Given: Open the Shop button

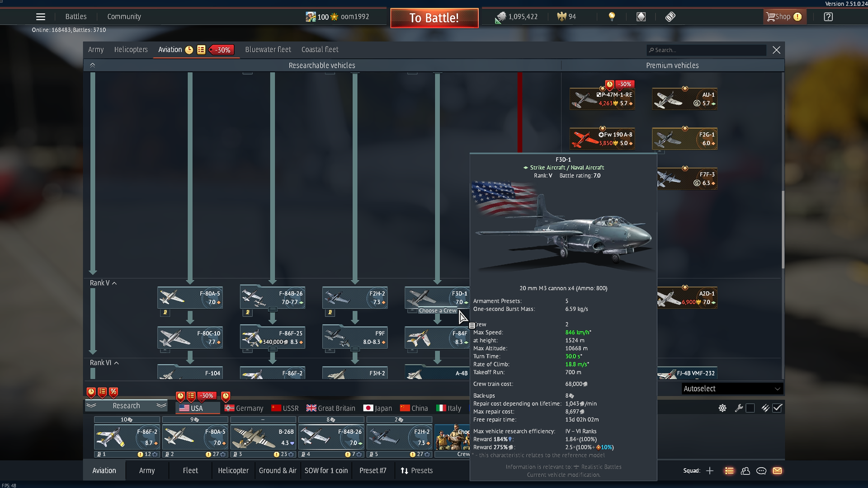Looking at the screenshot, I should click(783, 17).
